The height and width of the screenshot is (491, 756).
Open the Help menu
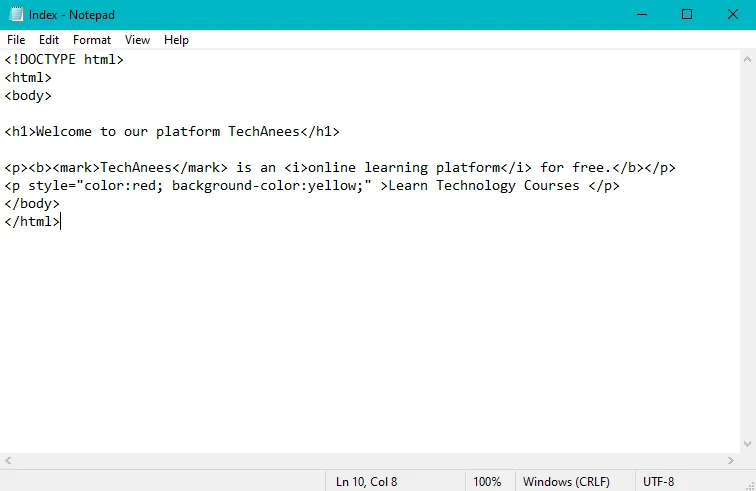(176, 40)
